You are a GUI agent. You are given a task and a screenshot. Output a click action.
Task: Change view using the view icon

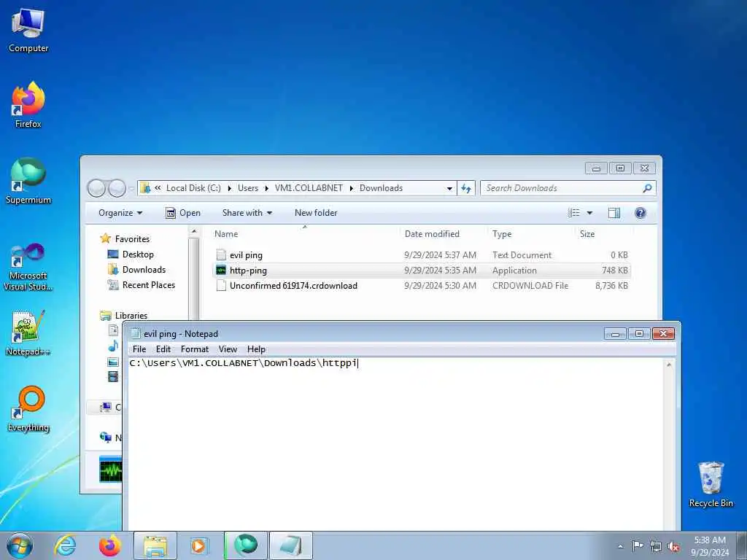click(574, 213)
